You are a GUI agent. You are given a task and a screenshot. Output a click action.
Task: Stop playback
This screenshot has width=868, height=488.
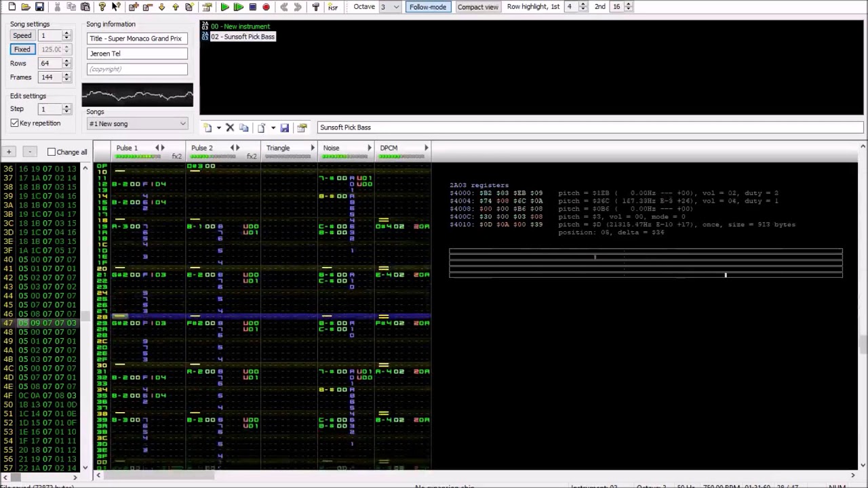click(252, 7)
